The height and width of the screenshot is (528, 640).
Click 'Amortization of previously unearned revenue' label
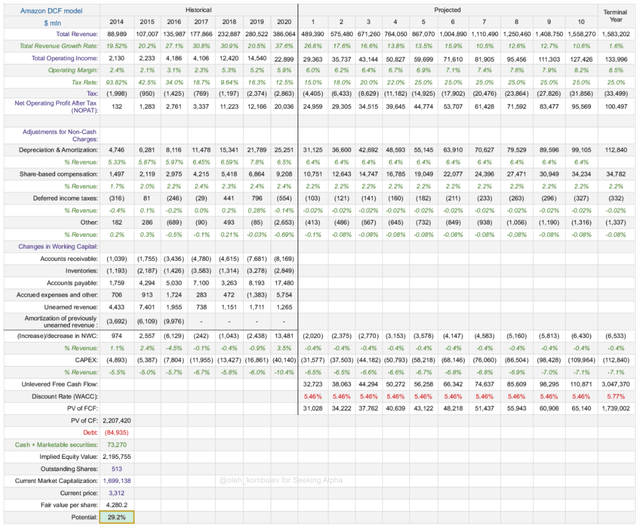60,322
